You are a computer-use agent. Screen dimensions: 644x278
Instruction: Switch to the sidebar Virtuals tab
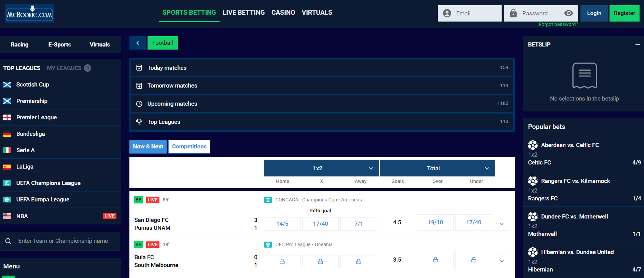pos(100,44)
